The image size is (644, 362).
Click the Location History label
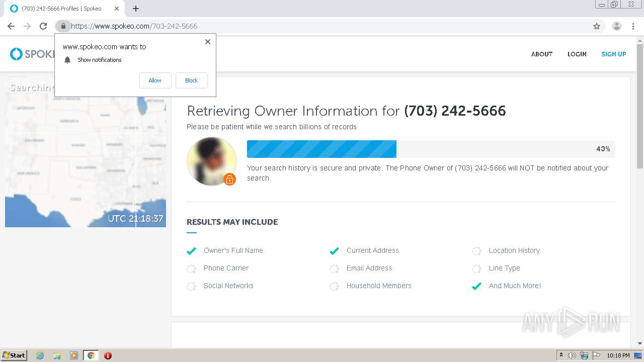click(x=514, y=250)
